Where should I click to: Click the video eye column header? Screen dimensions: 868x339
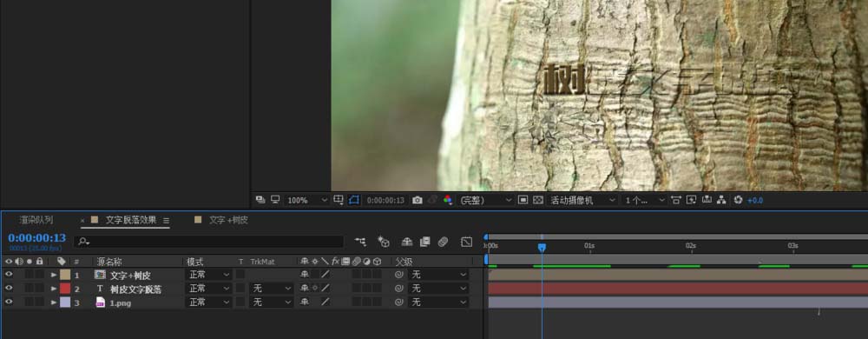point(9,262)
